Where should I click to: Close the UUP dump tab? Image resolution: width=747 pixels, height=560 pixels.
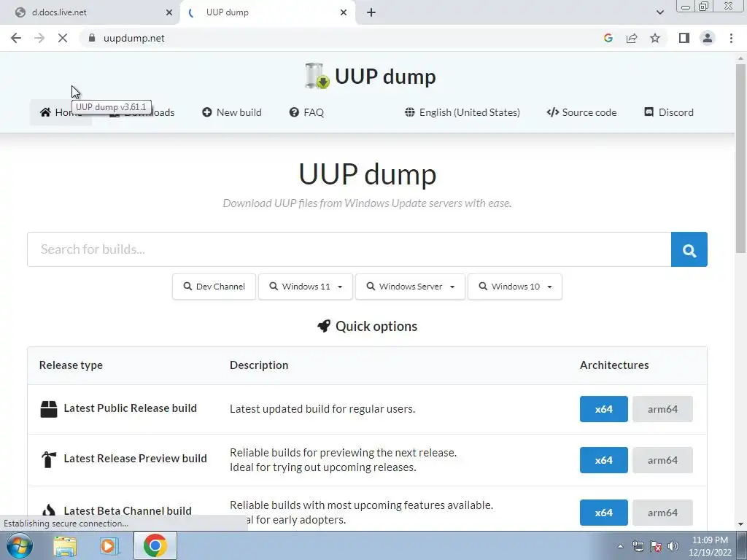pyautogui.click(x=344, y=12)
